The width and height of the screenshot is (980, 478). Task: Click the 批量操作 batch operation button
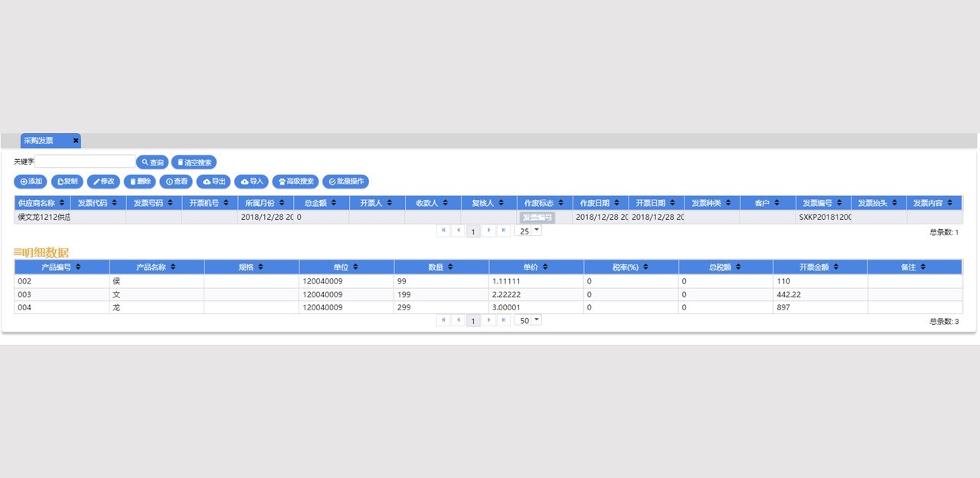click(x=345, y=182)
